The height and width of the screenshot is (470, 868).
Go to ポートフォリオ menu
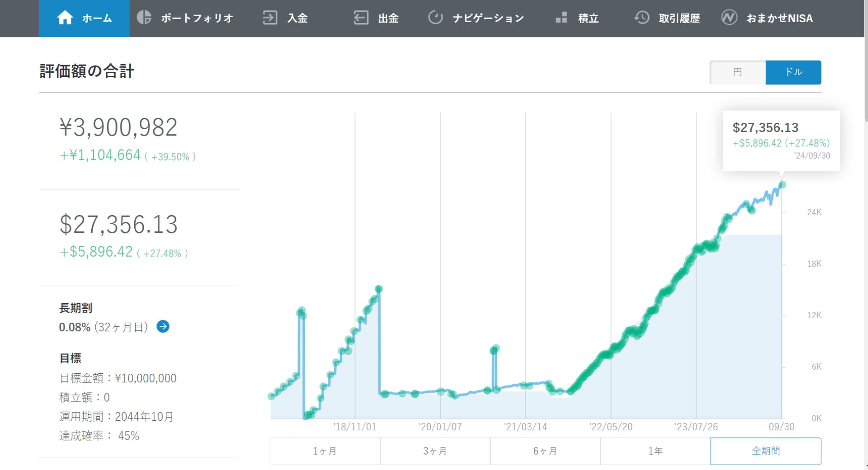[x=185, y=19]
